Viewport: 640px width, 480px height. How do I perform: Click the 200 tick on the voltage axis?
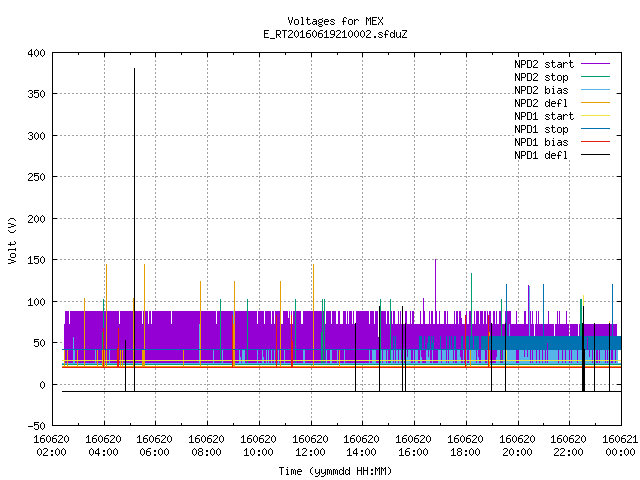pos(36,219)
